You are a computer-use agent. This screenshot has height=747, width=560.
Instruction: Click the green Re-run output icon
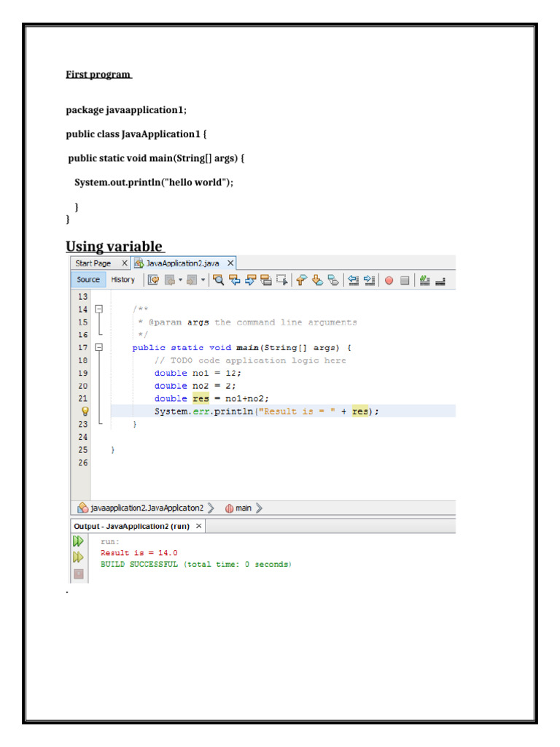(79, 541)
